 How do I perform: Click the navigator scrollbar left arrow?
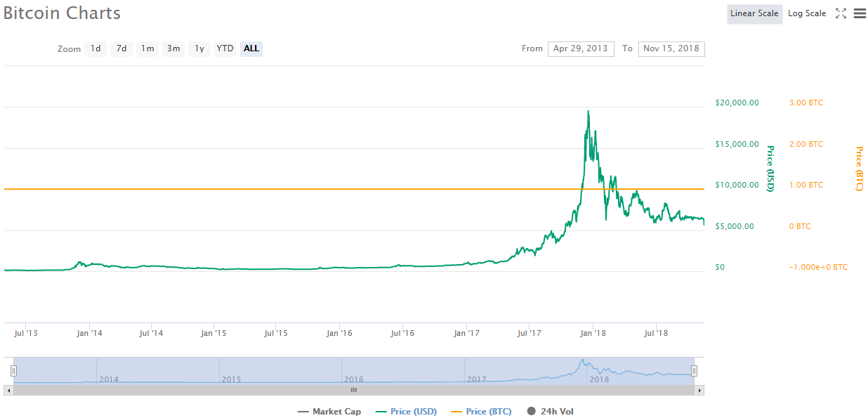[x=8, y=389]
